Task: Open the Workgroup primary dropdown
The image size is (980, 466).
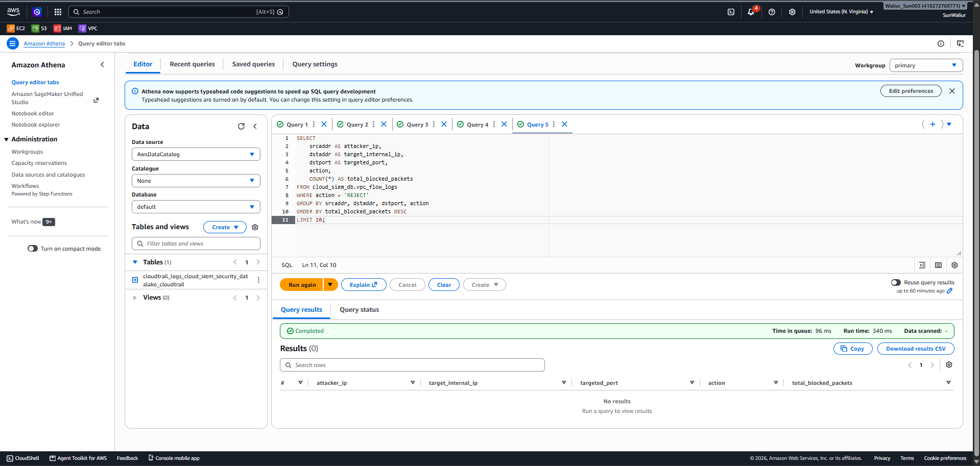Action: [x=926, y=65]
